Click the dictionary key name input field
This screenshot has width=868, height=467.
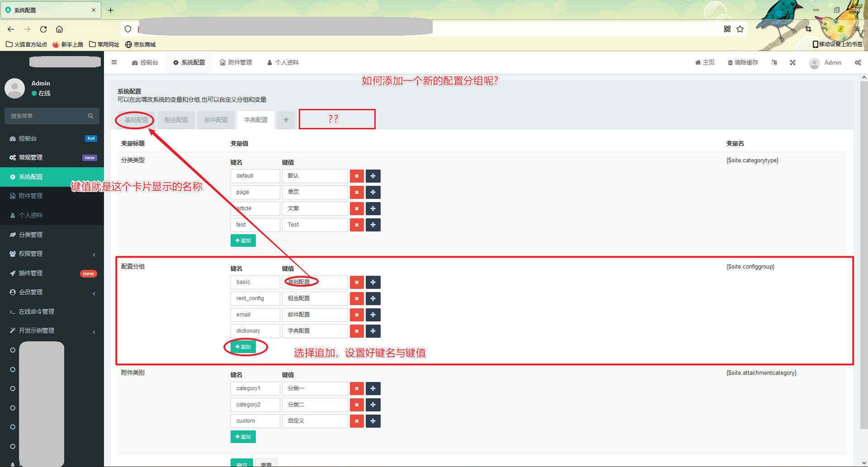tap(255, 331)
